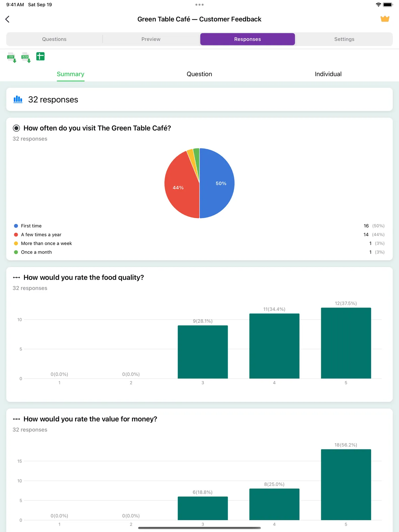This screenshot has height=532, width=399.
Task: Tap the green Once a month legend dot
Action: 16,252
